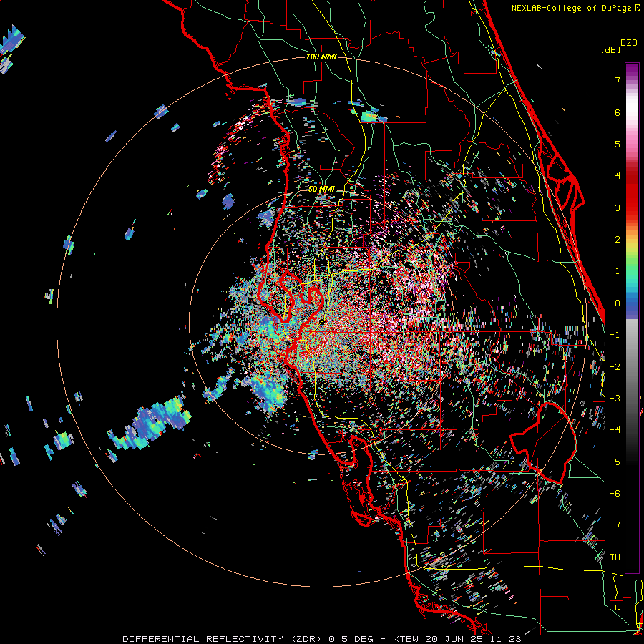This screenshot has width=644, height=644.
Task: Click the 0 value on the color scale
Action: (x=618, y=303)
